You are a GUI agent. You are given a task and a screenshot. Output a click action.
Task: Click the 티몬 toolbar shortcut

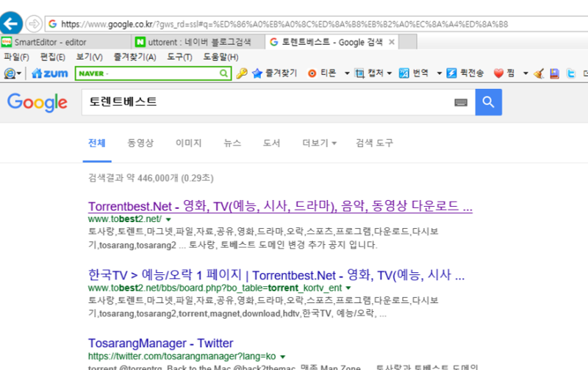(322, 73)
